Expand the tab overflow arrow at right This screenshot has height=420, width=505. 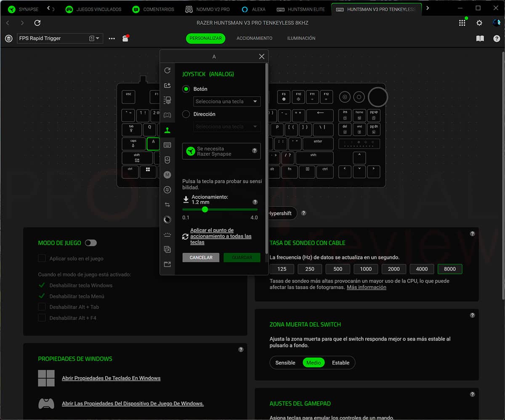pos(428,8)
